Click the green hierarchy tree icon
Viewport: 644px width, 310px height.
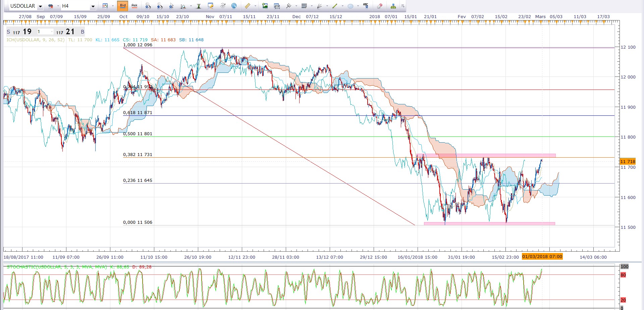point(393,6)
